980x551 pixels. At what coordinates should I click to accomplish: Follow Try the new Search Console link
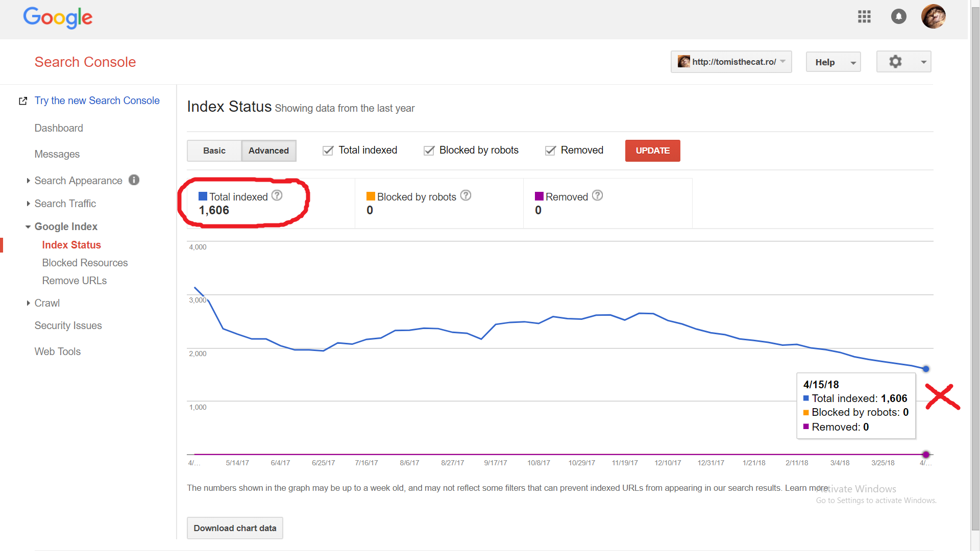click(x=97, y=101)
